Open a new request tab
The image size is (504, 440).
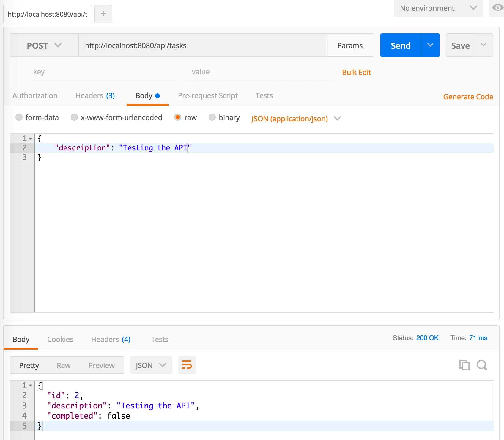[x=103, y=13]
